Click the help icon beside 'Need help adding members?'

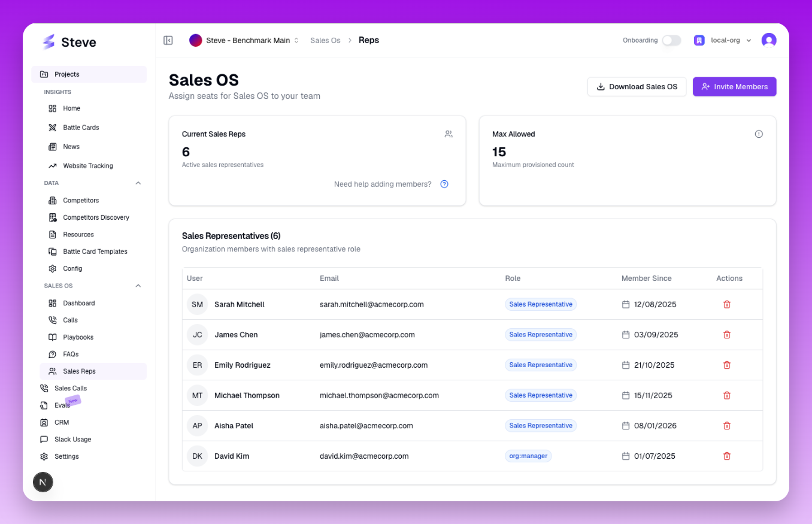pos(444,184)
